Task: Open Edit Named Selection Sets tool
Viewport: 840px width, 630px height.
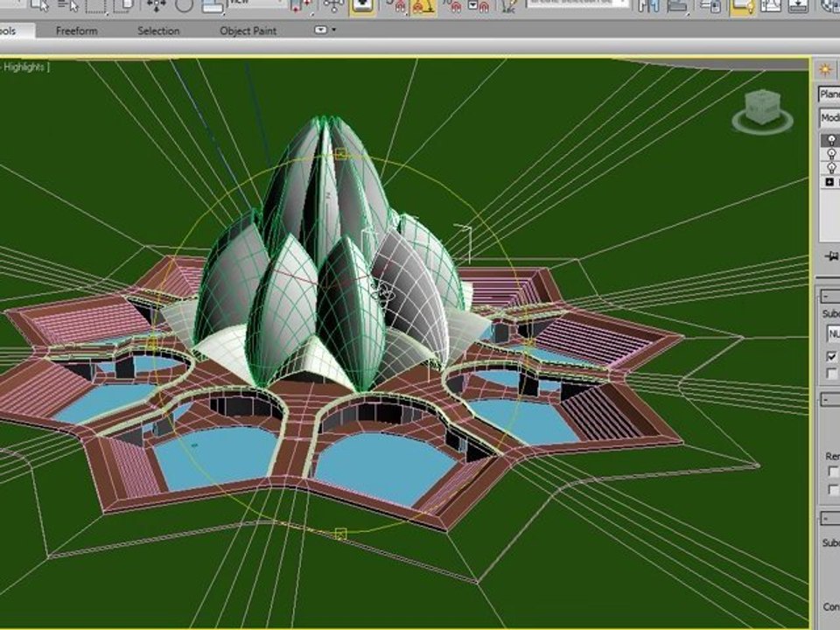Action: click(507, 6)
